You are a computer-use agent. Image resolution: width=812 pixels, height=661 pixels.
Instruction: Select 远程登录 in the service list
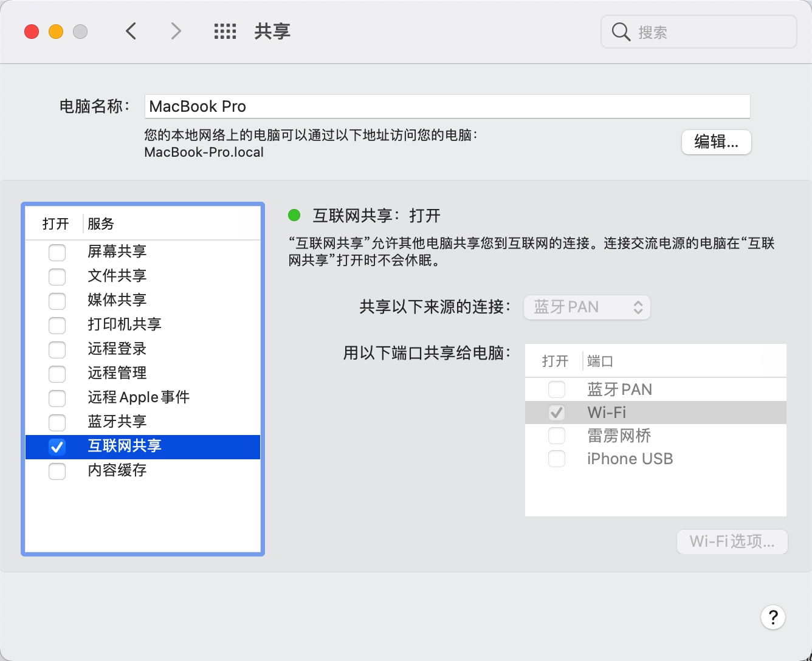click(117, 349)
